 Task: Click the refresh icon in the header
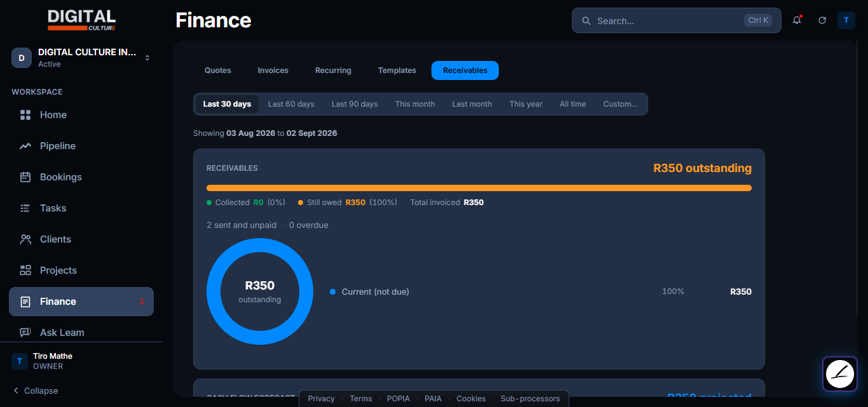pos(822,20)
